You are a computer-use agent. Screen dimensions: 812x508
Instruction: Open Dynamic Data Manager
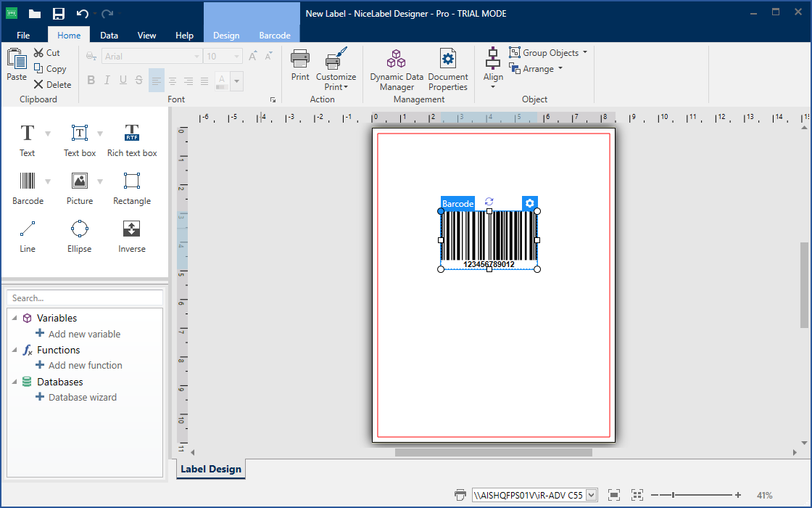[397, 70]
